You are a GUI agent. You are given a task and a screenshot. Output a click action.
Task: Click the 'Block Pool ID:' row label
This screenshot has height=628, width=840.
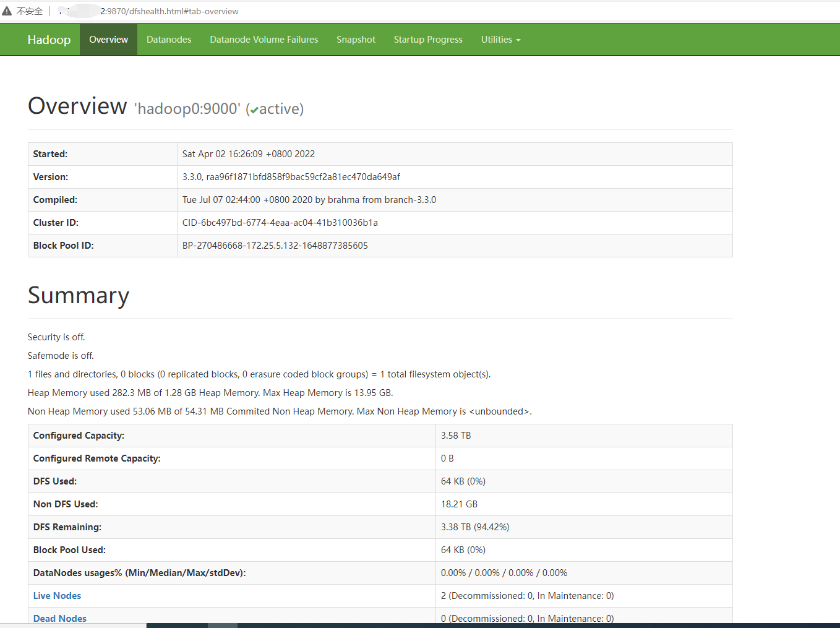pos(64,246)
